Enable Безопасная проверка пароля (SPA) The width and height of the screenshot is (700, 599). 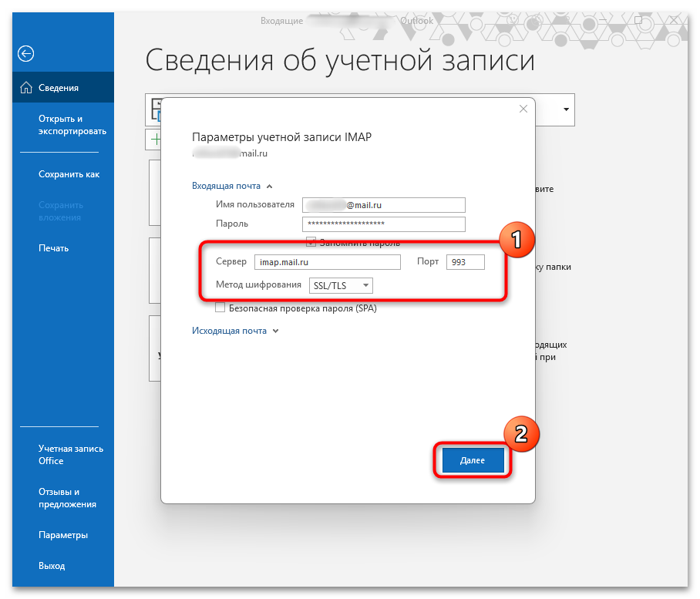click(x=220, y=308)
